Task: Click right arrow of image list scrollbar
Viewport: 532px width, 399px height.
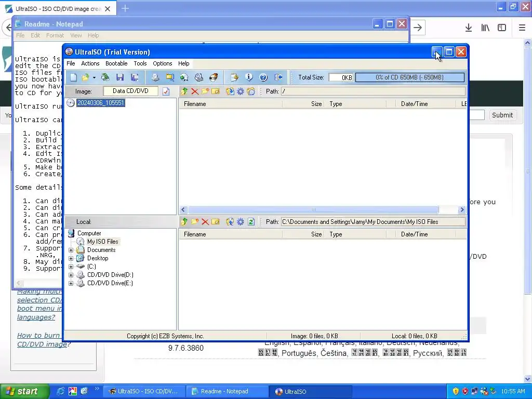Action: (x=462, y=210)
